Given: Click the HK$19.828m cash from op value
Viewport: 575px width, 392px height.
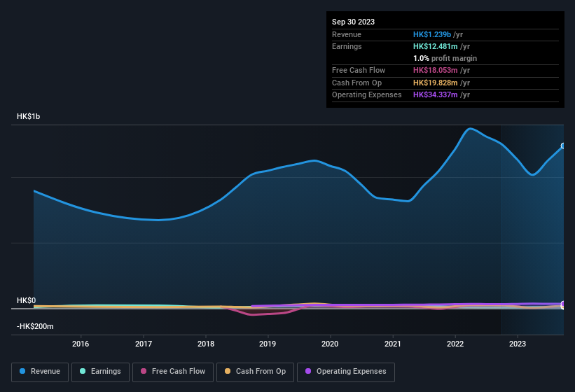Looking at the screenshot, I should pyautogui.click(x=436, y=83).
